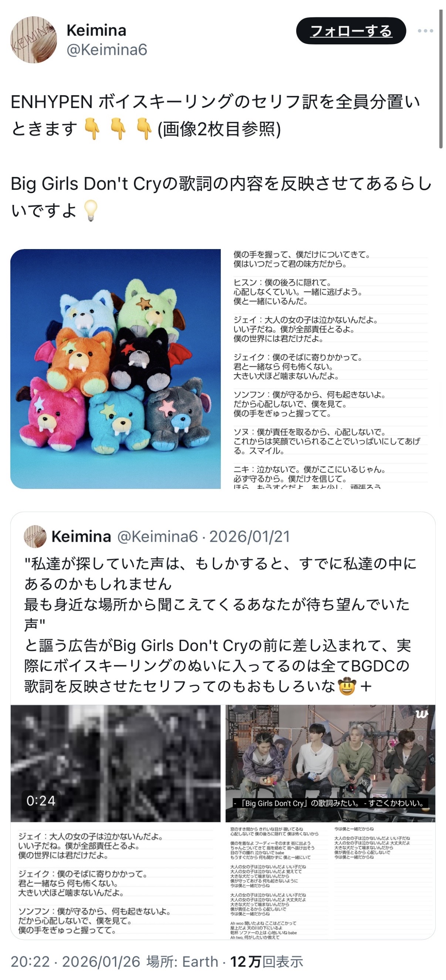Open the Keimina display name in header
446x980 pixels.
pyautogui.click(x=96, y=30)
